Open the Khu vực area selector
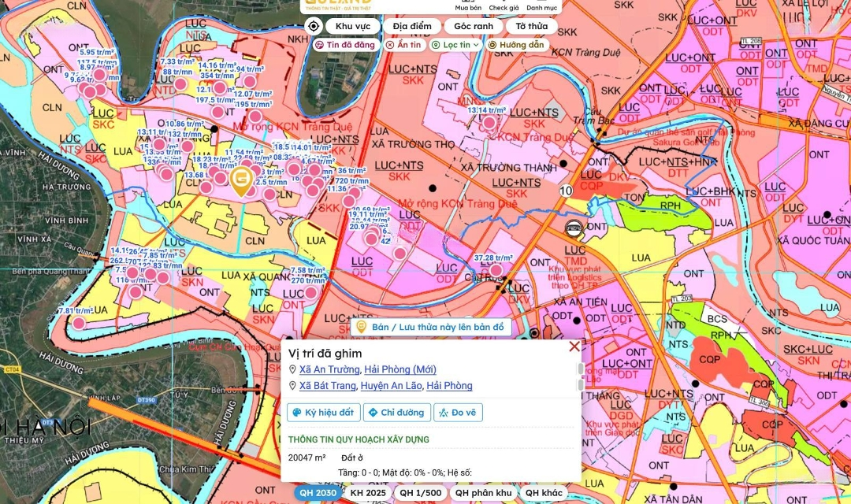This screenshot has width=851, height=504. coord(352,26)
